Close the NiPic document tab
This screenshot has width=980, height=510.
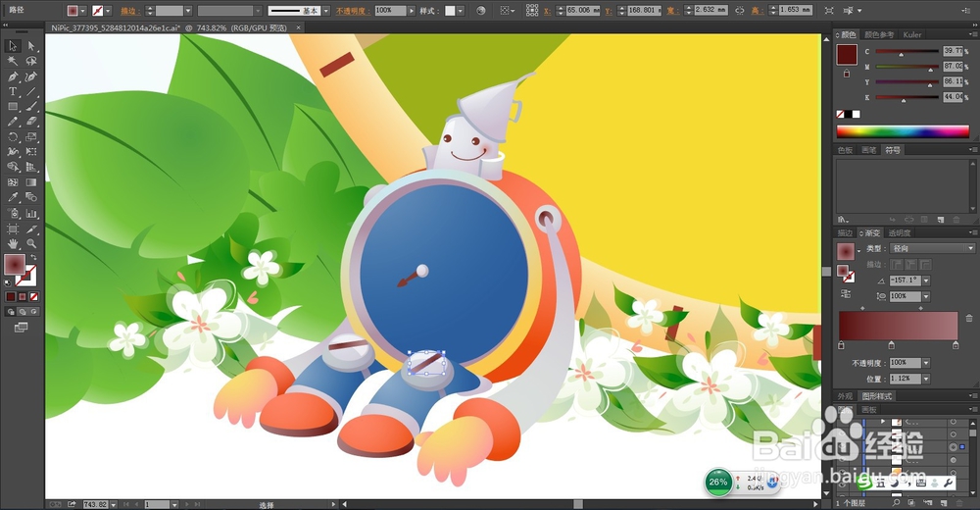coord(298,27)
